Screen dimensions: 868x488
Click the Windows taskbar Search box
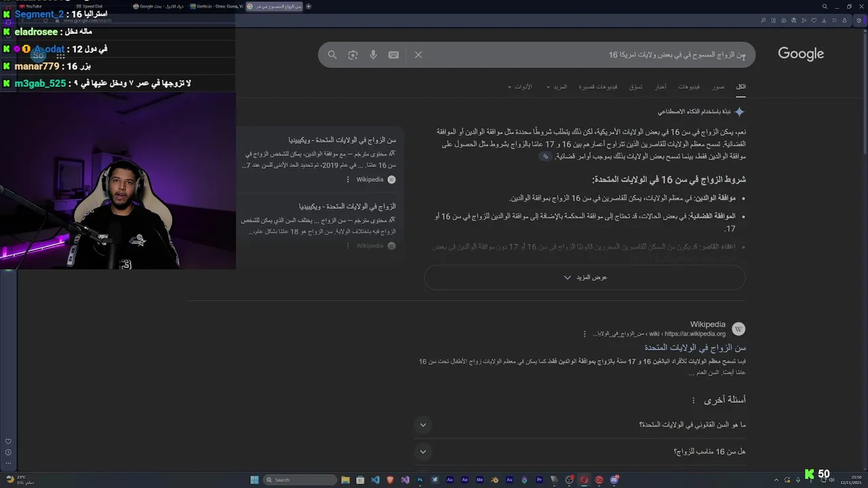coord(300,480)
